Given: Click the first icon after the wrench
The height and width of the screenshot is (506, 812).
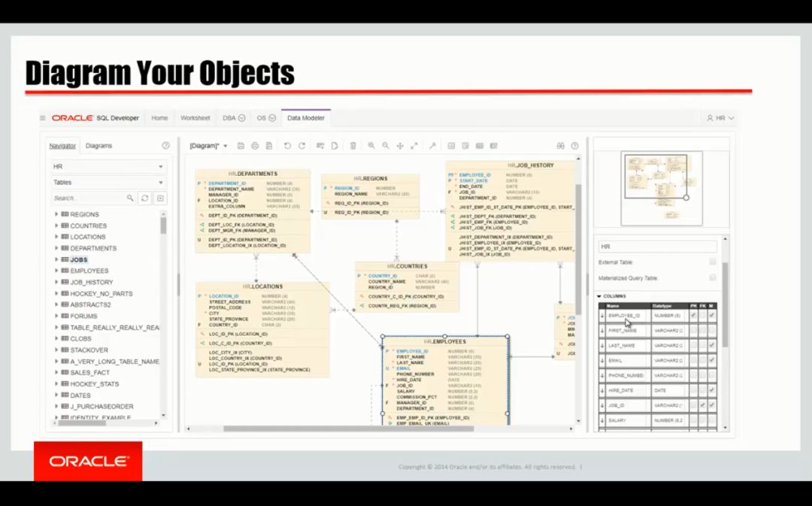Looking at the screenshot, I should [x=451, y=146].
